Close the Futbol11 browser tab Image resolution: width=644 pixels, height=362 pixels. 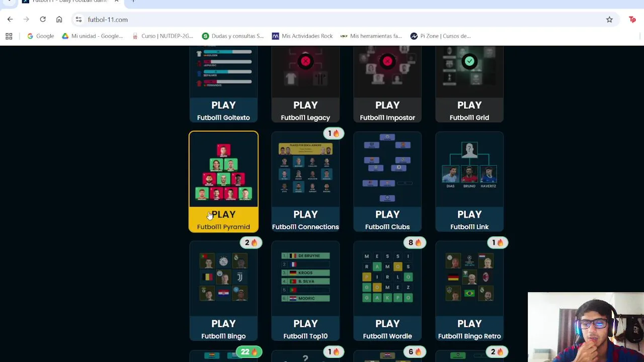117,2
